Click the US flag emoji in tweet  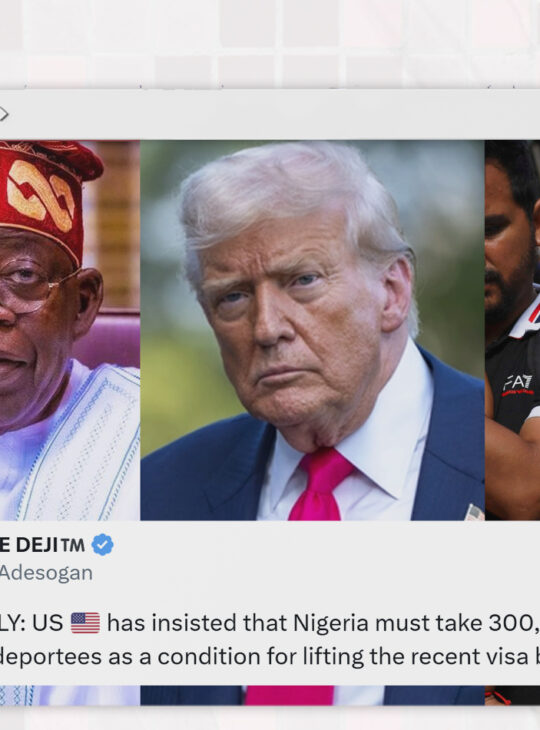85,623
